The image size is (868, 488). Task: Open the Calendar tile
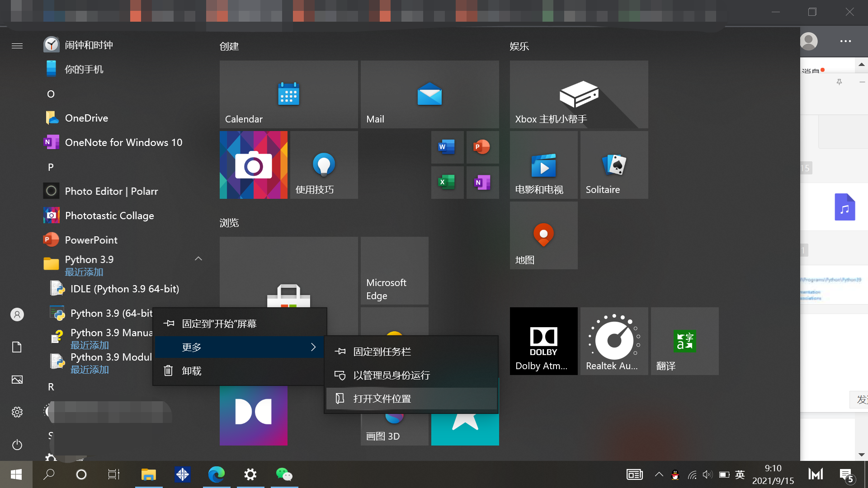coord(288,94)
